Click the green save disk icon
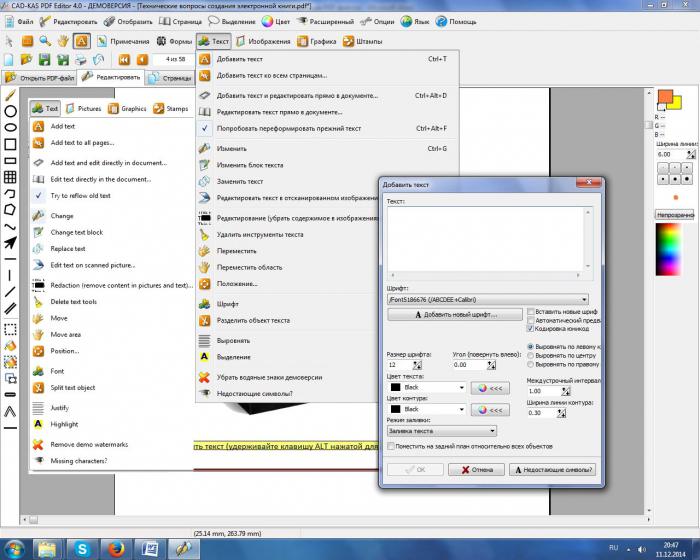This screenshot has height=560, width=700. (44, 59)
